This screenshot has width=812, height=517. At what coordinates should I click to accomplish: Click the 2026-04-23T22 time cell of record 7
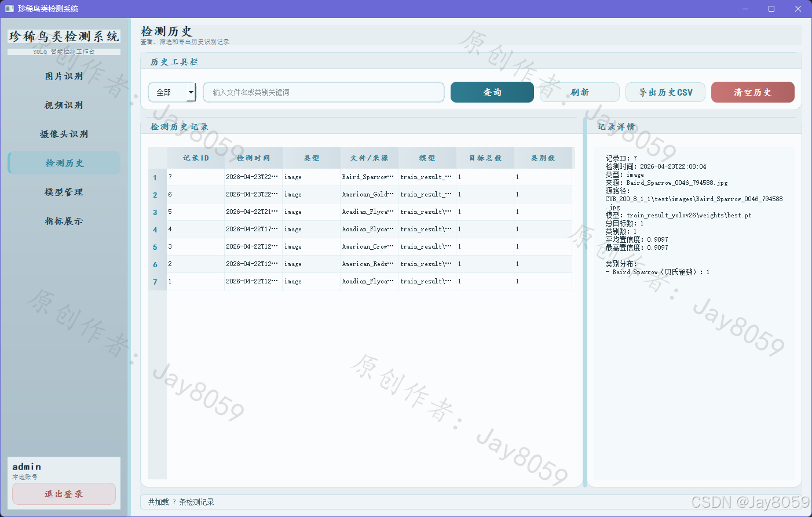(x=254, y=177)
